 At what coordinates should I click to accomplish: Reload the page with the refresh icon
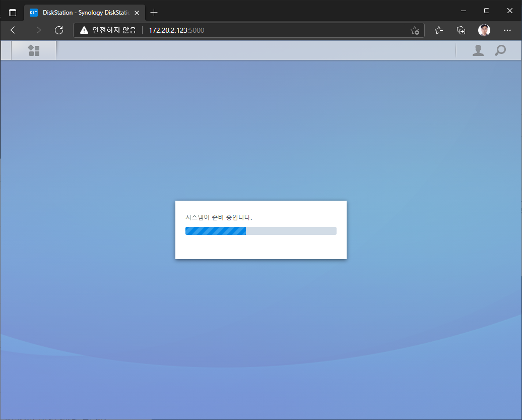tap(59, 30)
